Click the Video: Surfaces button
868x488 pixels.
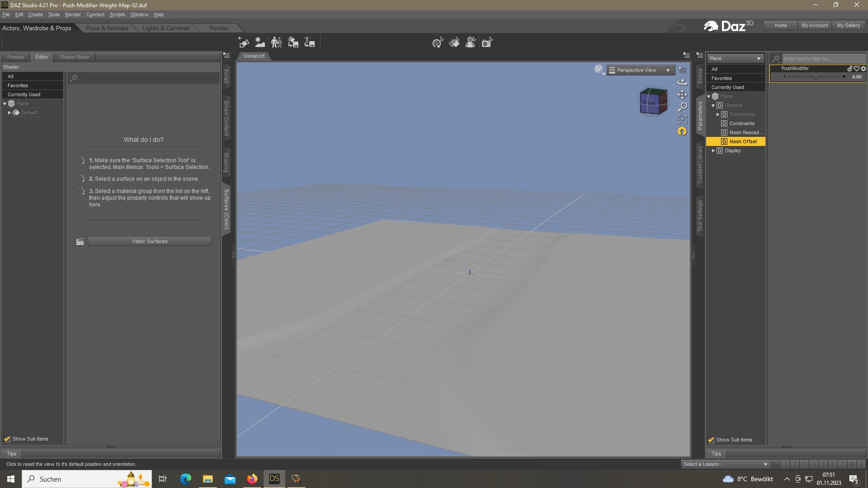coord(150,242)
